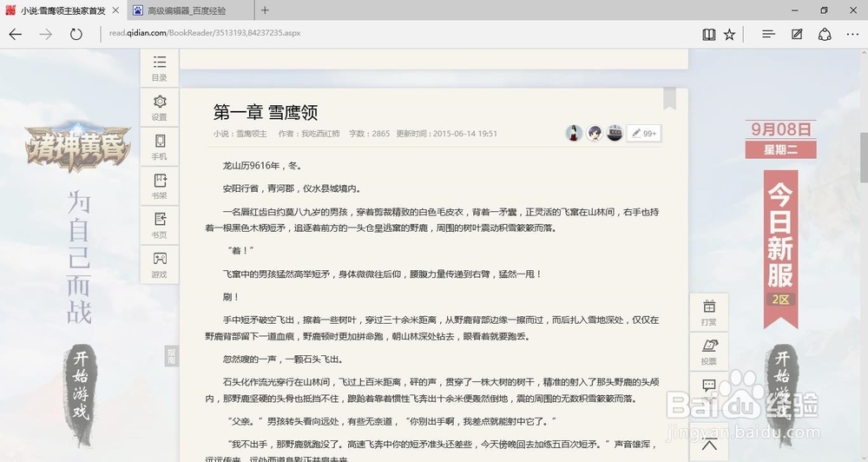The image size is (868, 462).
Task: Click the line 刷！
Action: coord(231,297)
